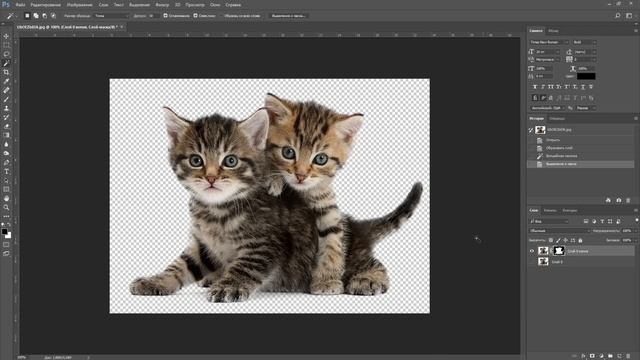Open the font size dropdown

[x=547, y=52]
